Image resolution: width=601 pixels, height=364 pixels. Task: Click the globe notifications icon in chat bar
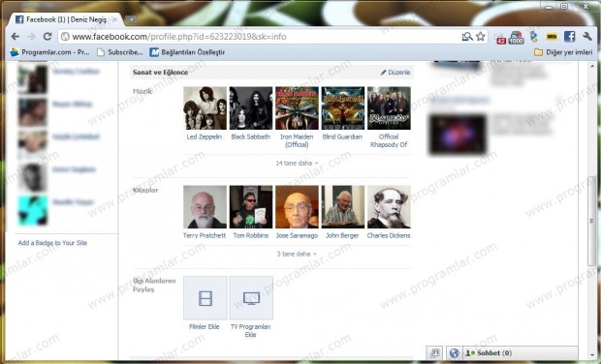[455, 353]
